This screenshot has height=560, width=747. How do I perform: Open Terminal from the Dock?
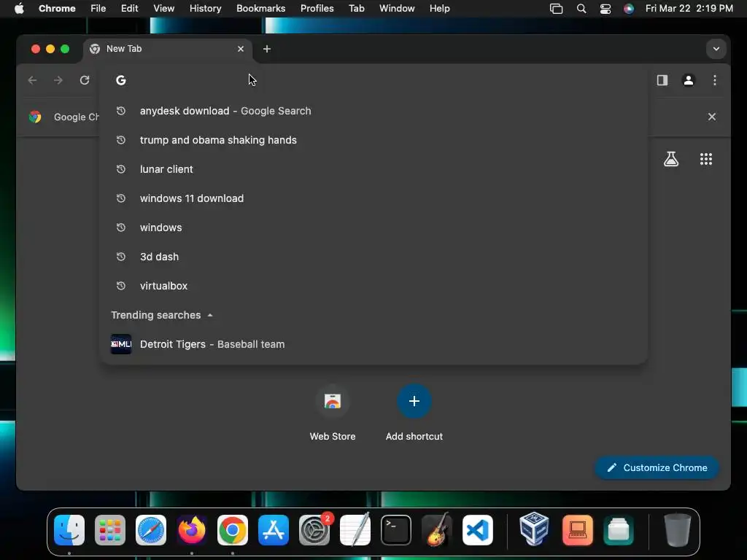(x=396, y=530)
